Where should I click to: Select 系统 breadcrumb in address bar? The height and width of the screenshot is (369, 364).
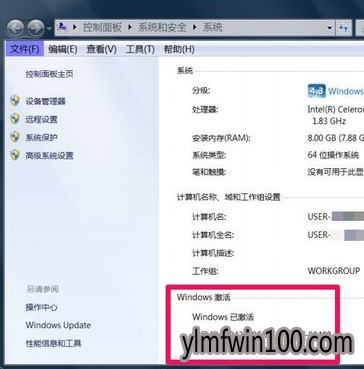(x=212, y=28)
